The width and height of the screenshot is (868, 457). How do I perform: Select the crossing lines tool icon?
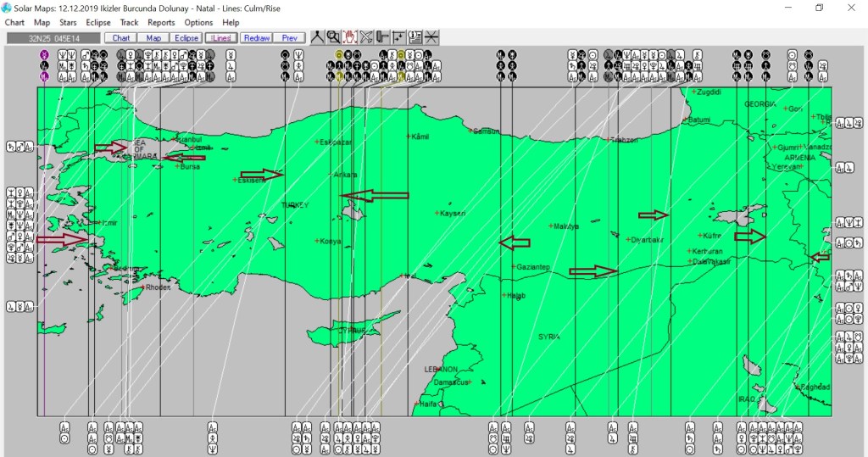[431, 37]
